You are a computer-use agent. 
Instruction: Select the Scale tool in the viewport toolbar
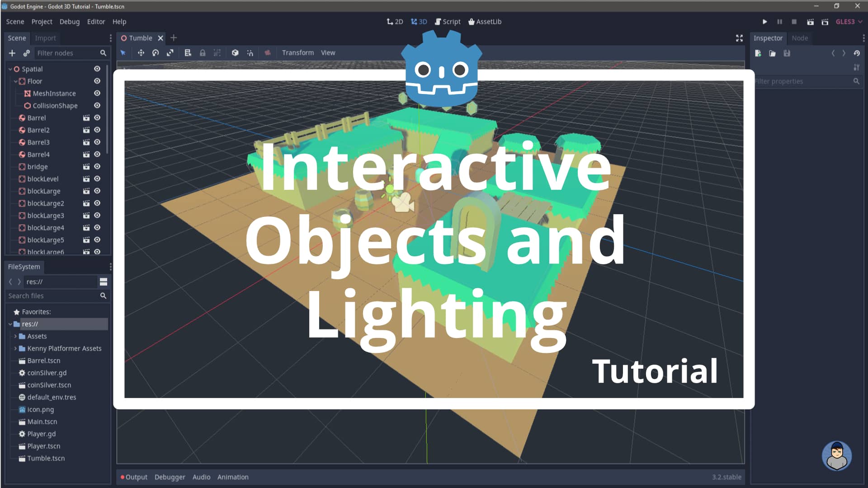tap(170, 53)
